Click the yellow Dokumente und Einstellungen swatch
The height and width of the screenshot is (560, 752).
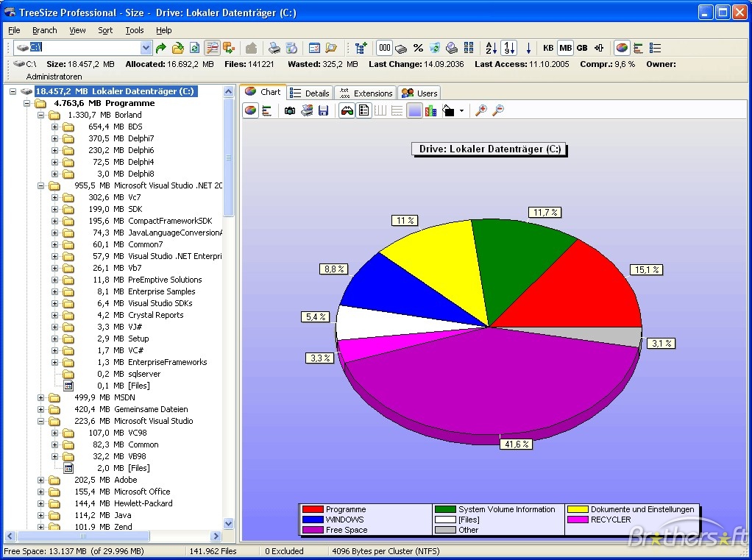click(x=578, y=509)
